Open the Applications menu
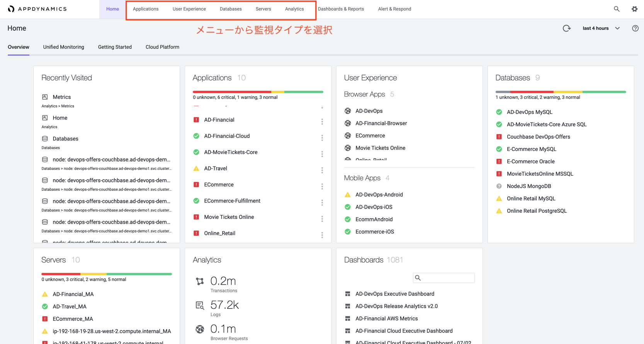644x344 pixels. point(146,9)
